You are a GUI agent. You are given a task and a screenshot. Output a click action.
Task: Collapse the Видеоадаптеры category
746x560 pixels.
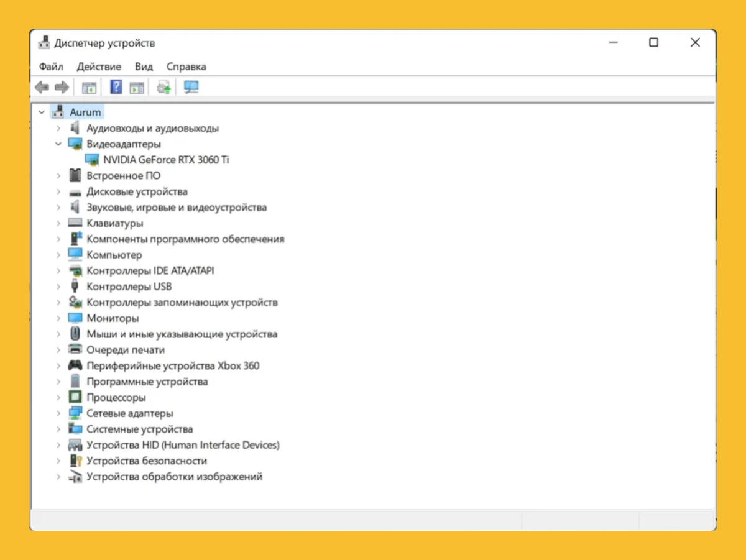58,144
